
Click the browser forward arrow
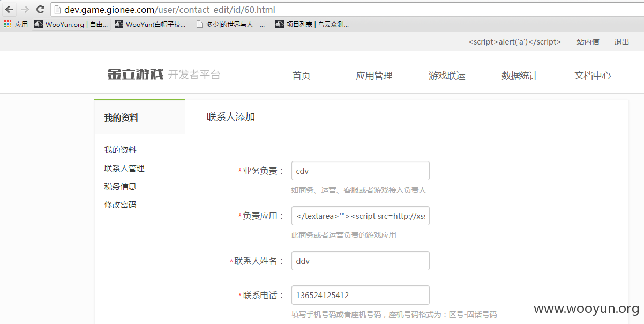click(25, 9)
